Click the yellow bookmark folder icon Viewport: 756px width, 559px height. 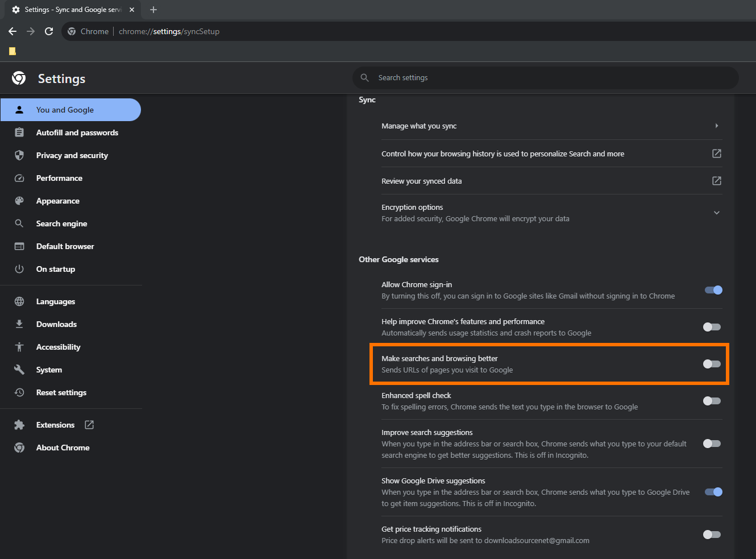pos(13,51)
